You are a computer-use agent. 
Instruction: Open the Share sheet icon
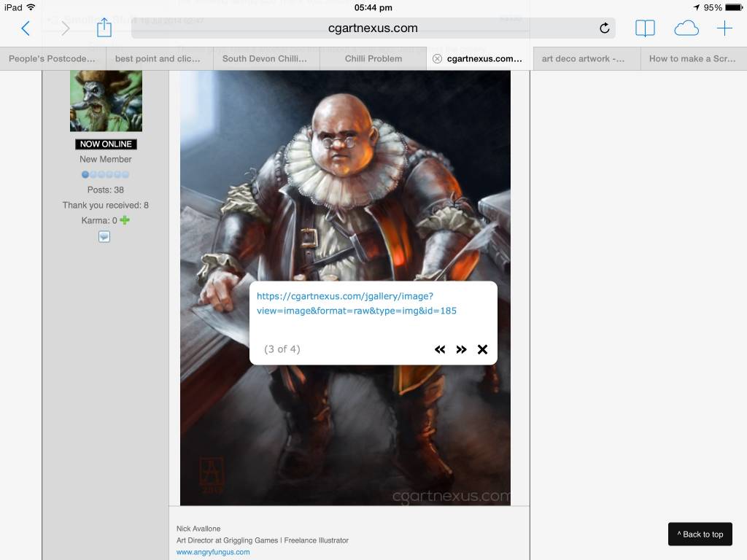click(104, 28)
